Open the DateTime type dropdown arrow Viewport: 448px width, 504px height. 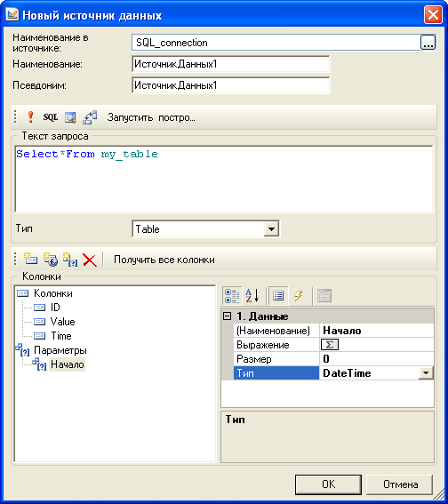click(426, 373)
